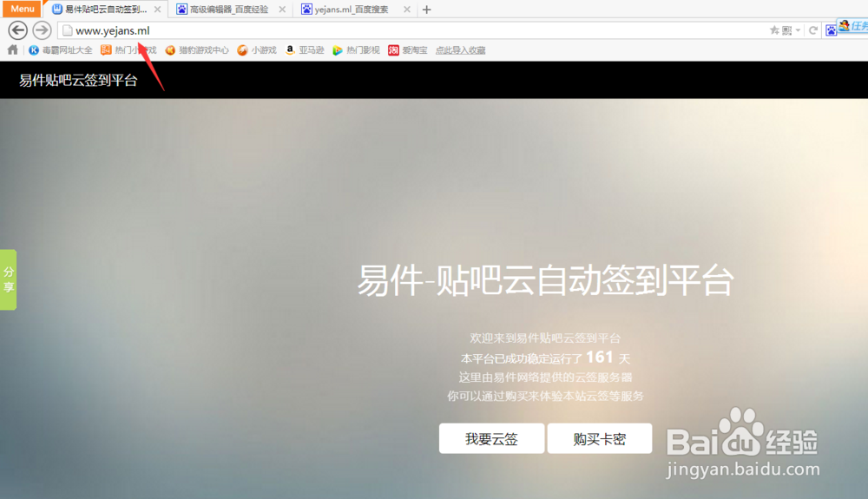Expand the address bar dropdown arrow
Image resolution: width=868 pixels, height=499 pixels.
798,30
